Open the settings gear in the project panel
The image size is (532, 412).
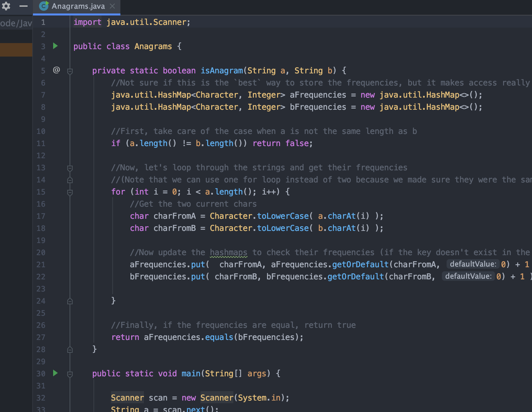point(6,6)
